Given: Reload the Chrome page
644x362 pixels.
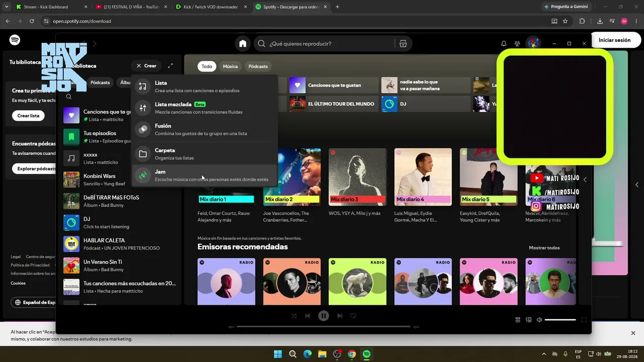Looking at the screenshot, I should (x=32, y=21).
